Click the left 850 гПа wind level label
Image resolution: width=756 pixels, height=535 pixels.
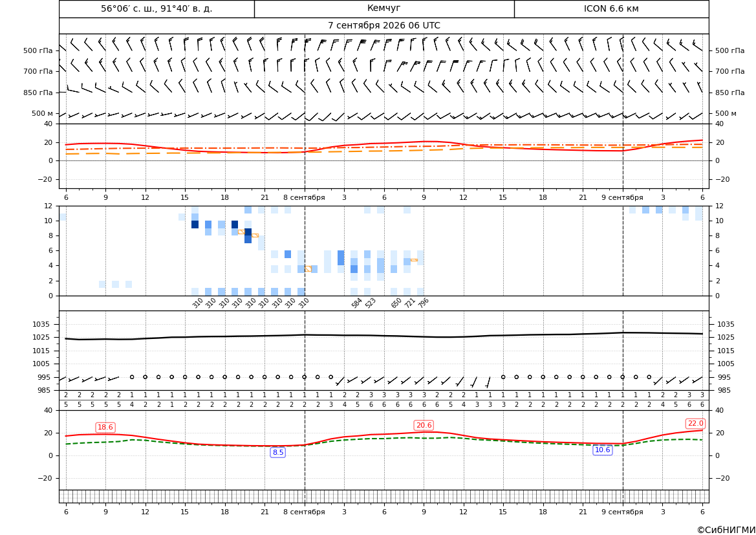point(38,93)
